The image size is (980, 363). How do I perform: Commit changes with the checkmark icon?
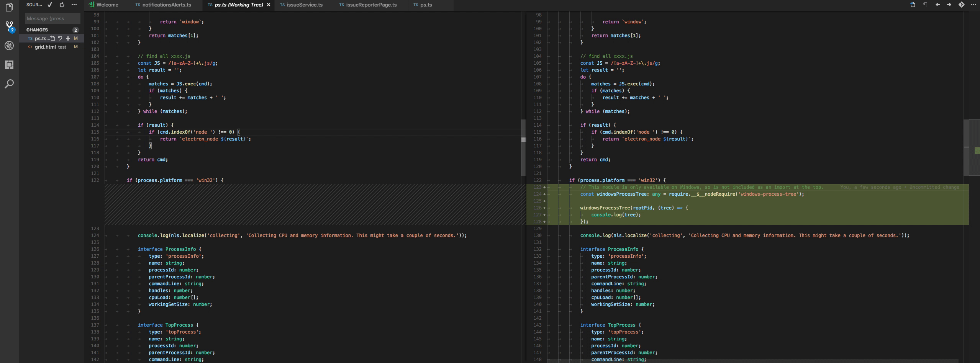50,5
